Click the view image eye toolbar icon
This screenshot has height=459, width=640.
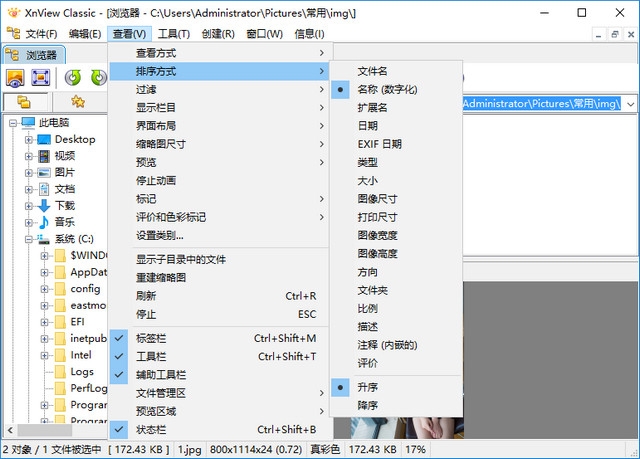coord(15,77)
